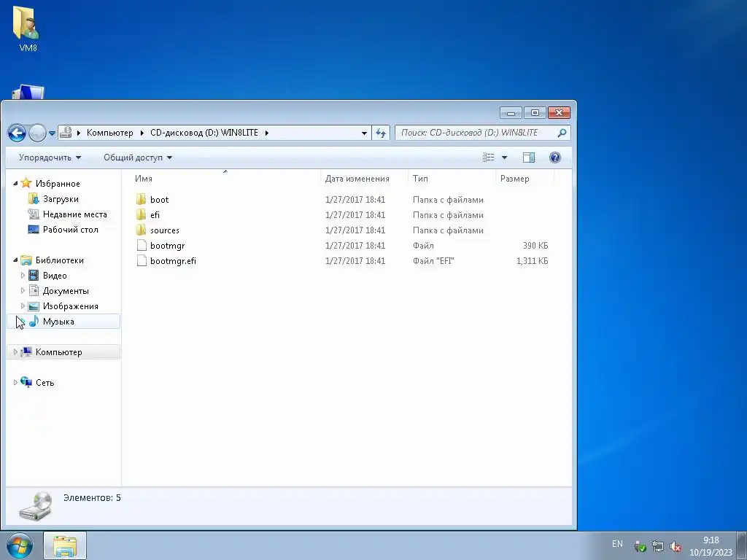
Task: Collapse the Избранное section
Action: (x=15, y=183)
